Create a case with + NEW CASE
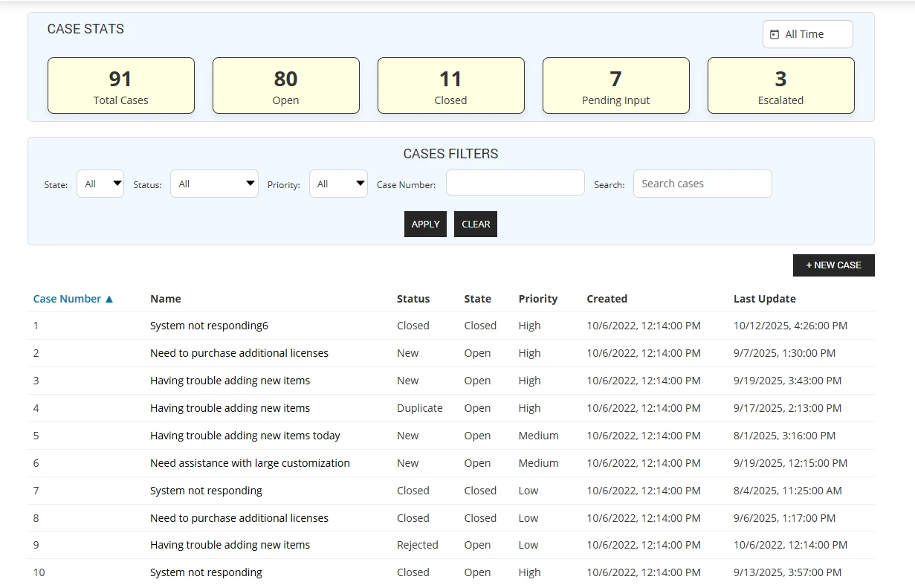915x588 pixels. point(833,265)
